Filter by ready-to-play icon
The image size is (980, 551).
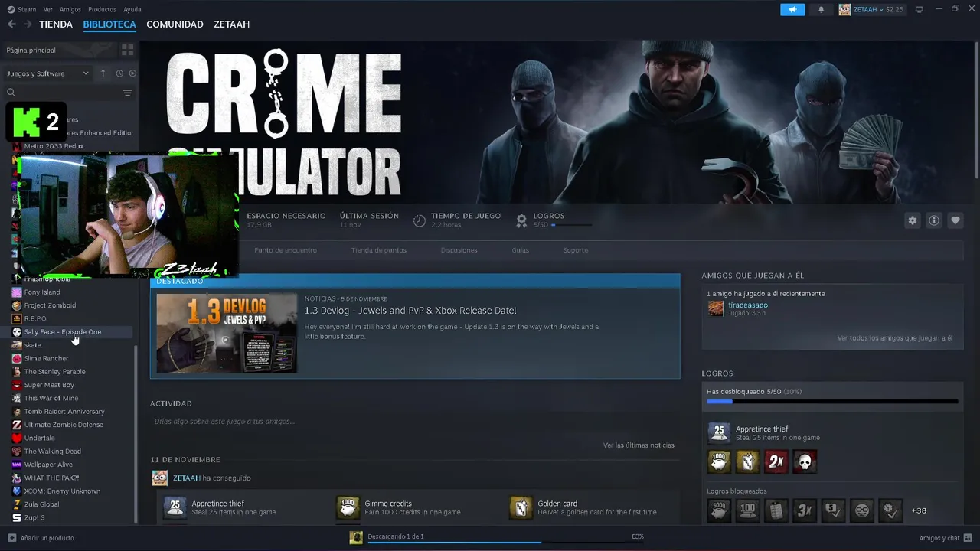(132, 73)
